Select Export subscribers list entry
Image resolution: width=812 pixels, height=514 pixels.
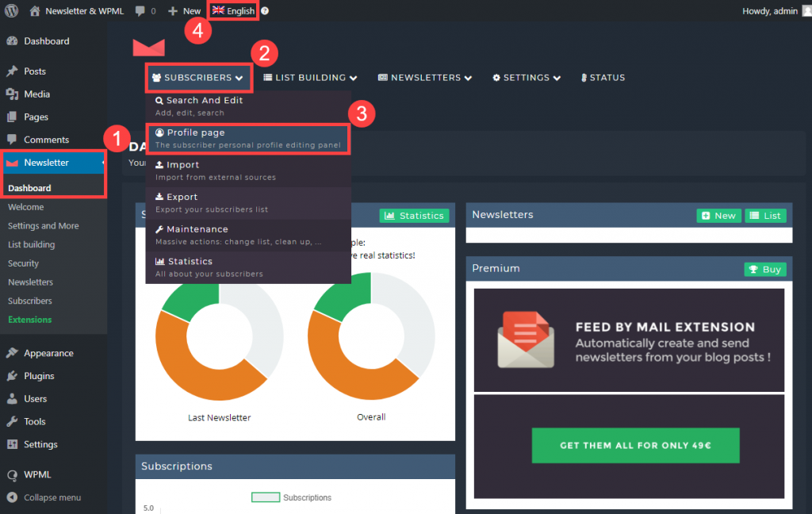[x=248, y=202]
